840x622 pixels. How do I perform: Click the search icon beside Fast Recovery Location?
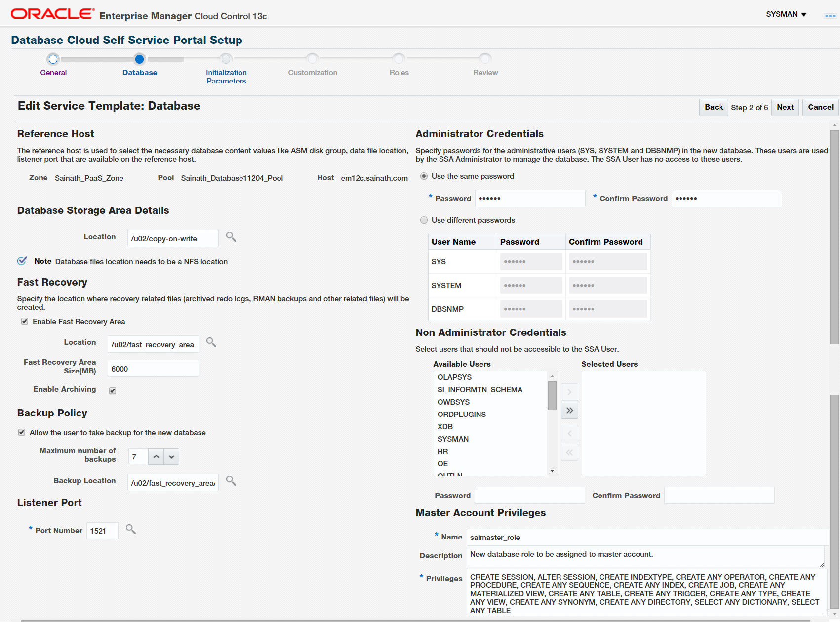(x=211, y=342)
